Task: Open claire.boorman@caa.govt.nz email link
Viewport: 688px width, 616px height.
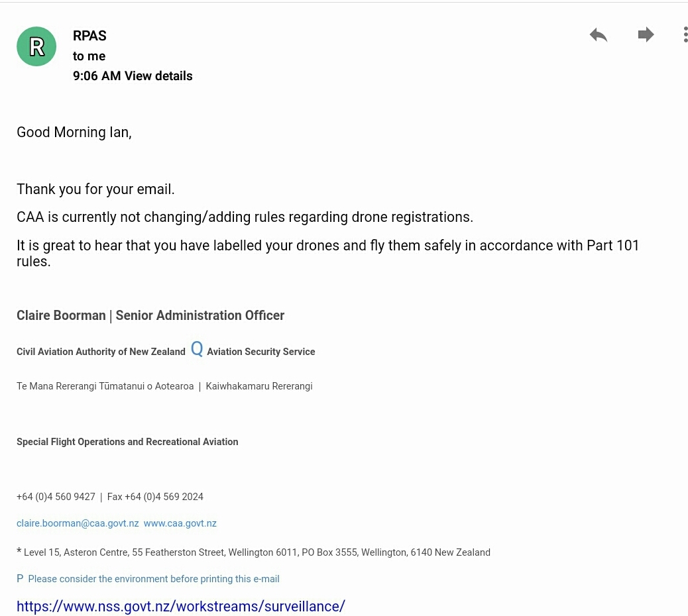Action: pyautogui.click(x=78, y=523)
